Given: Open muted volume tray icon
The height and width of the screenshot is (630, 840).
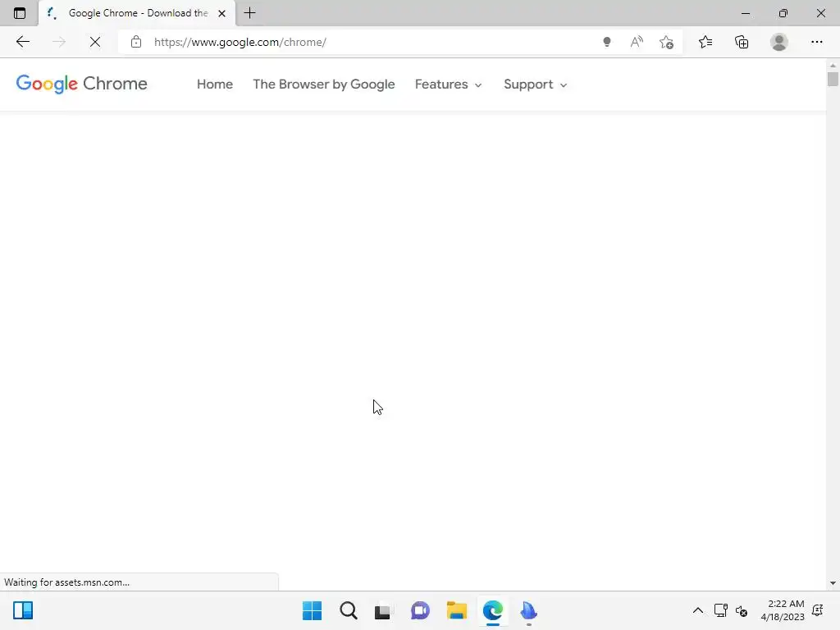Looking at the screenshot, I should (x=742, y=610).
